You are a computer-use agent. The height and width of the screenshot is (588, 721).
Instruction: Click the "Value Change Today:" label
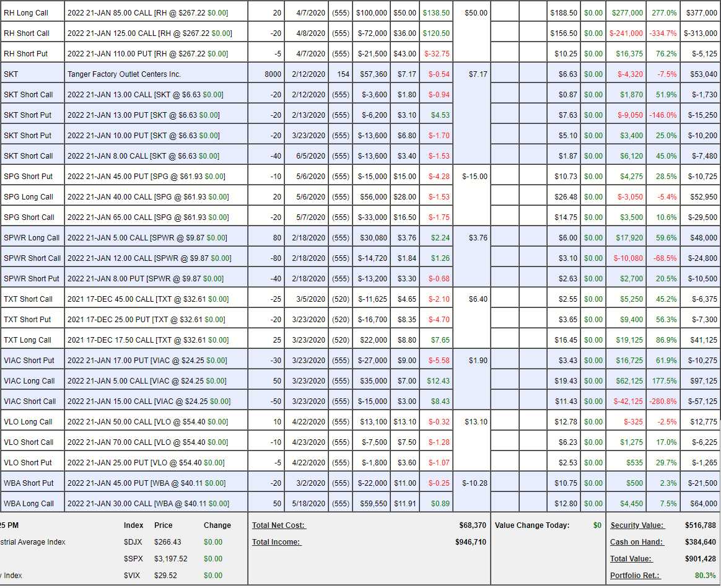(531, 525)
